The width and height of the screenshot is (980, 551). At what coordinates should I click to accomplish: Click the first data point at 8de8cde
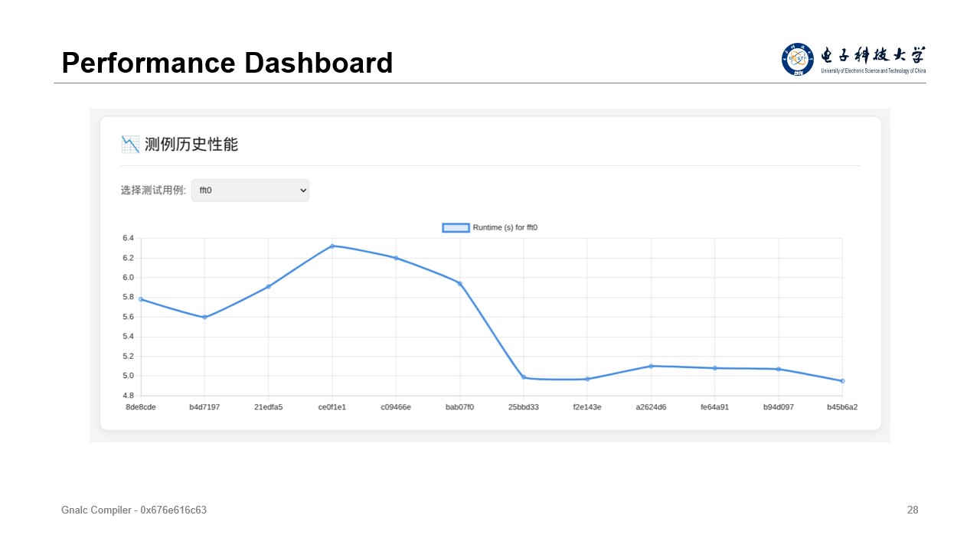(x=141, y=299)
